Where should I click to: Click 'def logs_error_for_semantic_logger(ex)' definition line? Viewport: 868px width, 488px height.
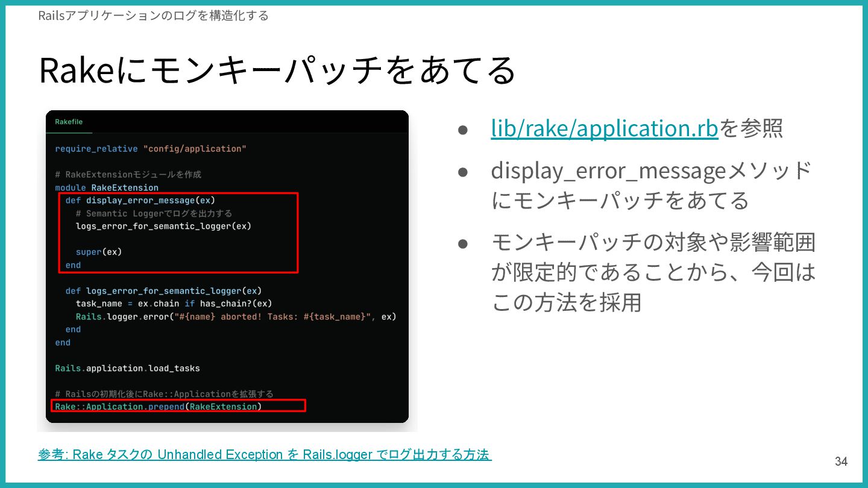pyautogui.click(x=164, y=291)
